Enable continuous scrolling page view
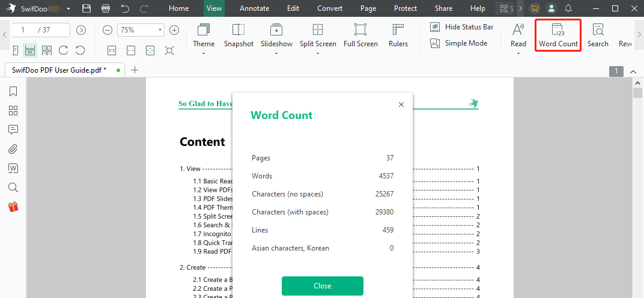The image size is (644, 298). [30, 50]
